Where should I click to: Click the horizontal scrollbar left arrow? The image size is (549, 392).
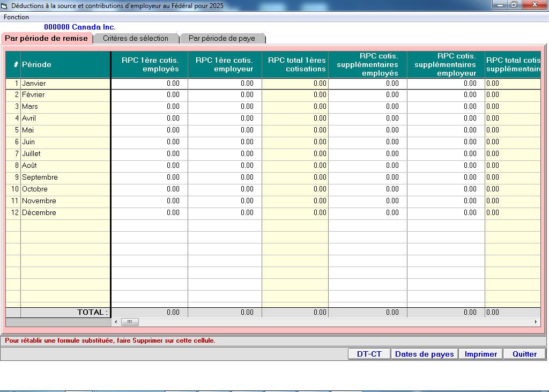pos(116,322)
